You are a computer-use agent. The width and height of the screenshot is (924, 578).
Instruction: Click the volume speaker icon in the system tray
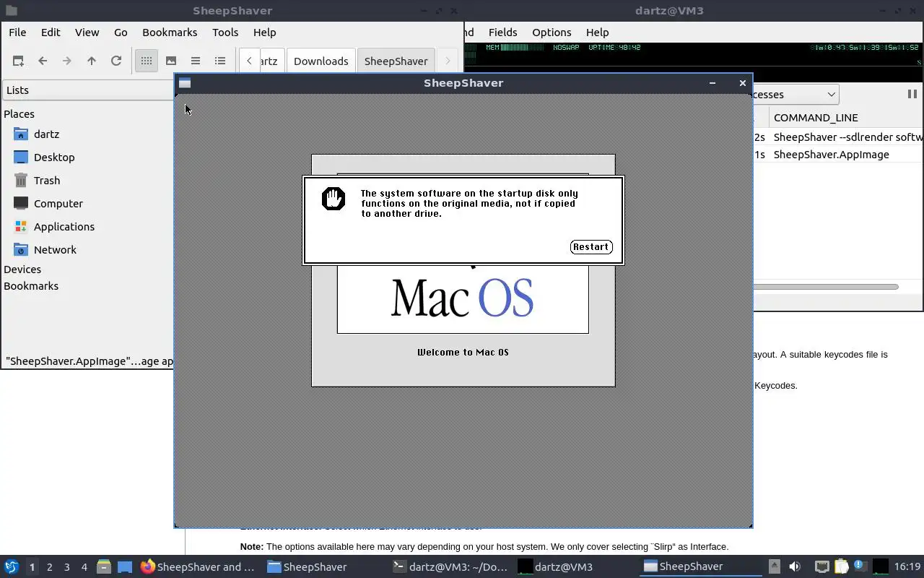(795, 567)
